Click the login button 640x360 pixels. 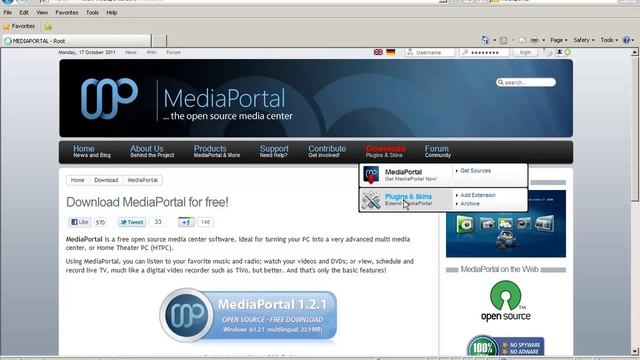(x=525, y=52)
